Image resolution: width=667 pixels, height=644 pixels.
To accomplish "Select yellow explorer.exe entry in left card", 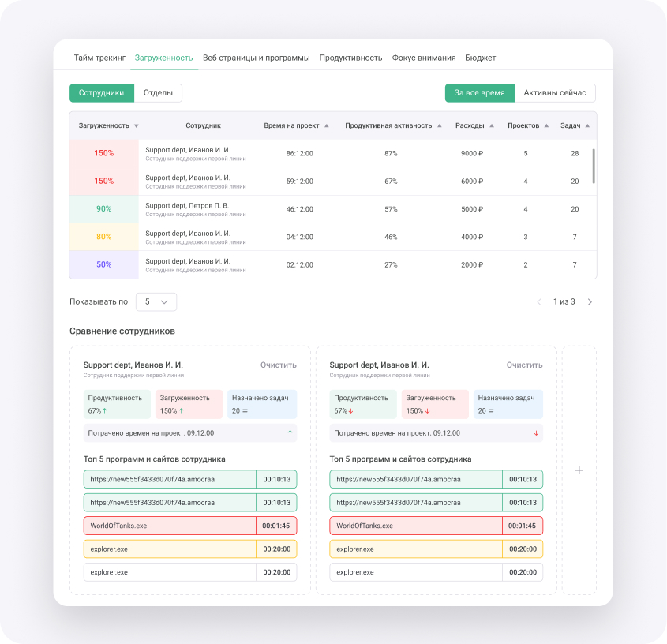I will tap(190, 549).
